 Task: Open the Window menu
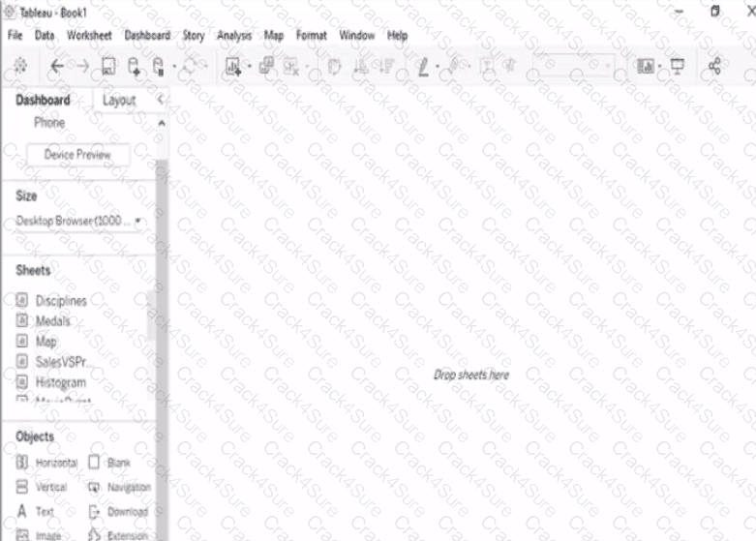point(357,35)
